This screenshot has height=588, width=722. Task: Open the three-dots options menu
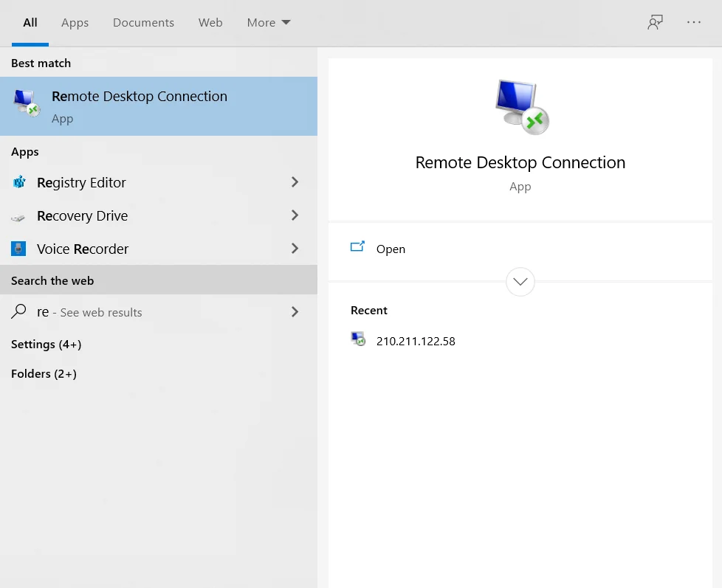pyautogui.click(x=693, y=22)
